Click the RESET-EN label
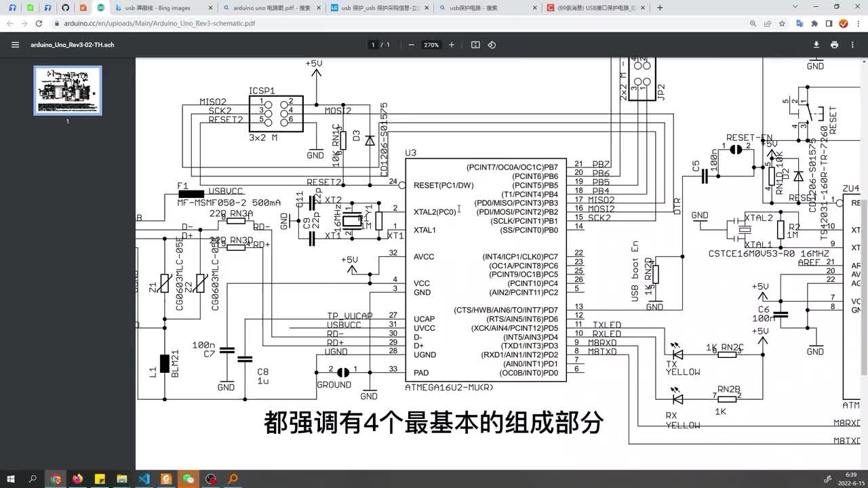Viewport: 868px width, 488px height. point(749,138)
